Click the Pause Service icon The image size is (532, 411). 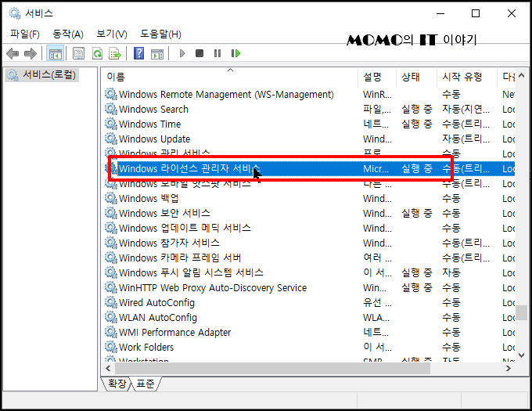click(217, 53)
